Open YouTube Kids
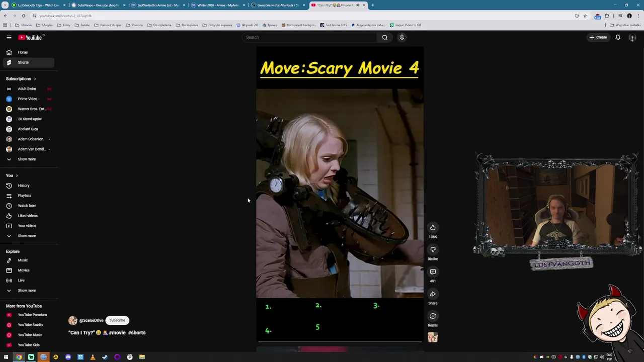Image resolution: width=644 pixels, height=362 pixels. pyautogui.click(x=28, y=345)
